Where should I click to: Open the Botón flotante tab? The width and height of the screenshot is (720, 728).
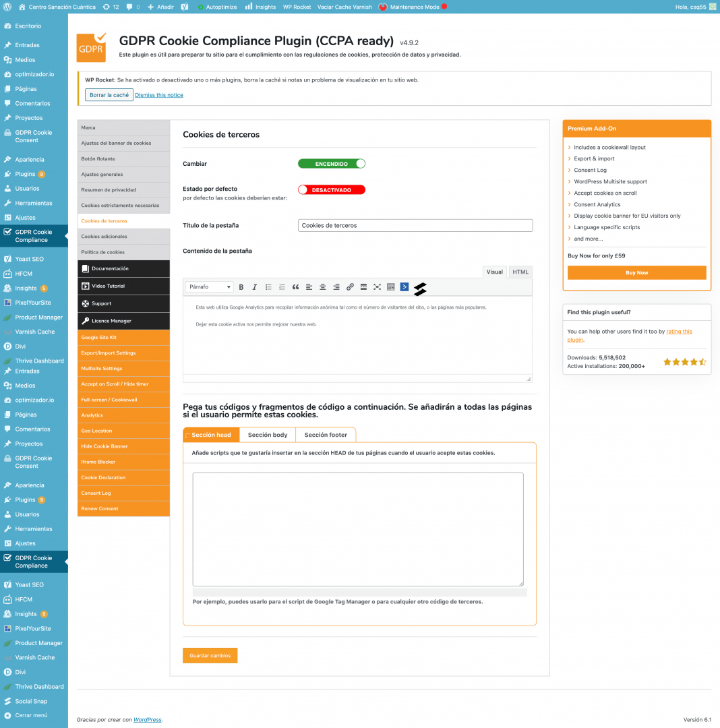(x=123, y=159)
